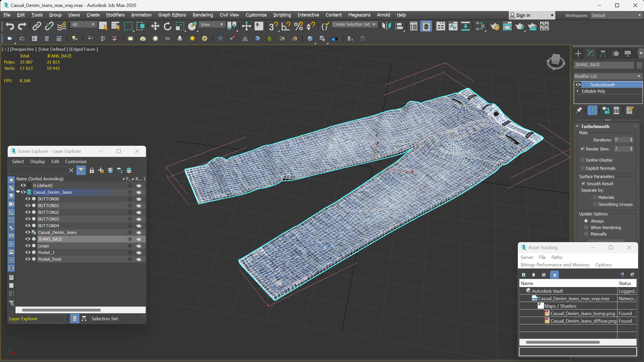The height and width of the screenshot is (362, 644).
Task: Collapse the Casual_Denim_Jeans layer tree
Action: (x=18, y=192)
